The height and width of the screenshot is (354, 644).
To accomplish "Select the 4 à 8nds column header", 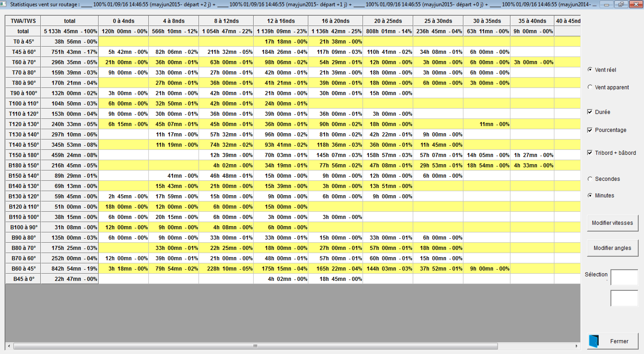I will 174,21.
